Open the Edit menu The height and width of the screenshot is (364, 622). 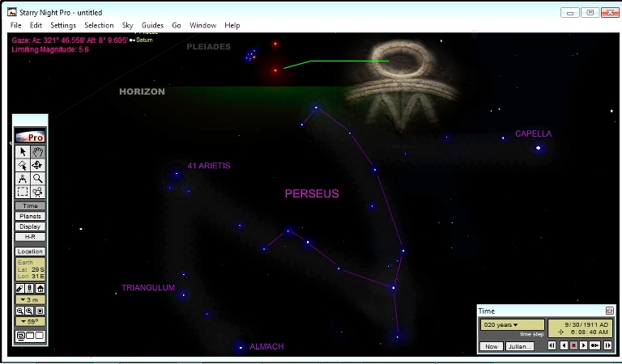tap(36, 25)
